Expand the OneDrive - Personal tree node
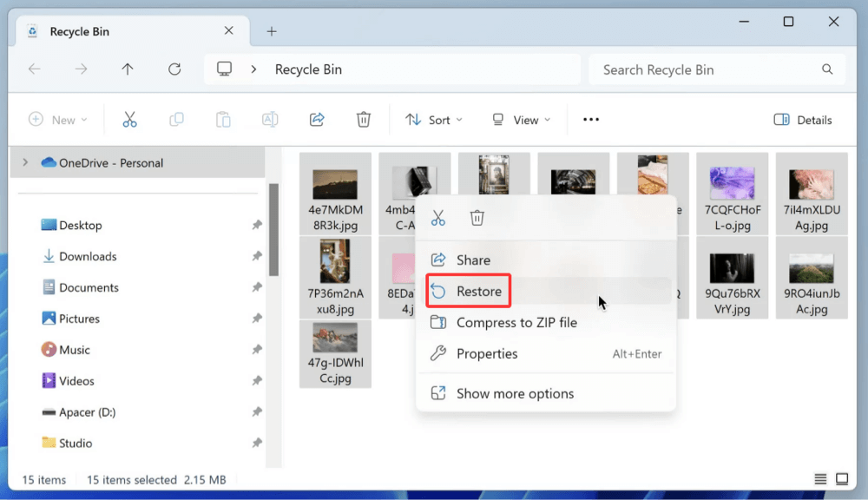Image resolution: width=868 pixels, height=500 pixels. tap(25, 162)
